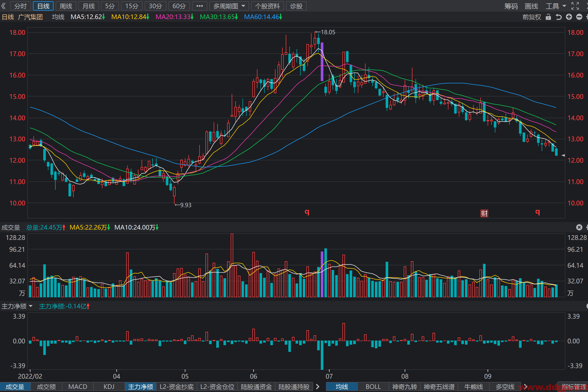Close the 成交量 volume panel
Screen dimensions: 588x392
pyautogui.click(x=579, y=227)
